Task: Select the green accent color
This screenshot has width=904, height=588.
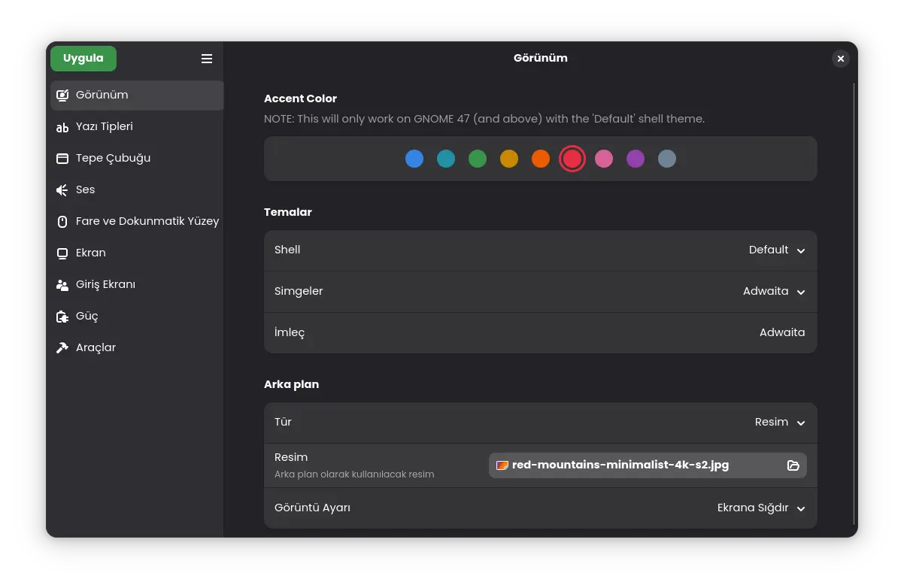Action: (x=478, y=159)
